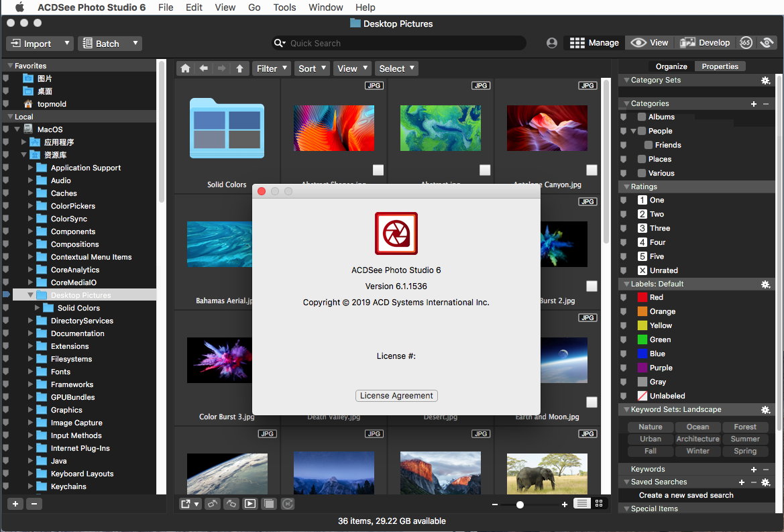Open the Apple menu

(19, 7)
